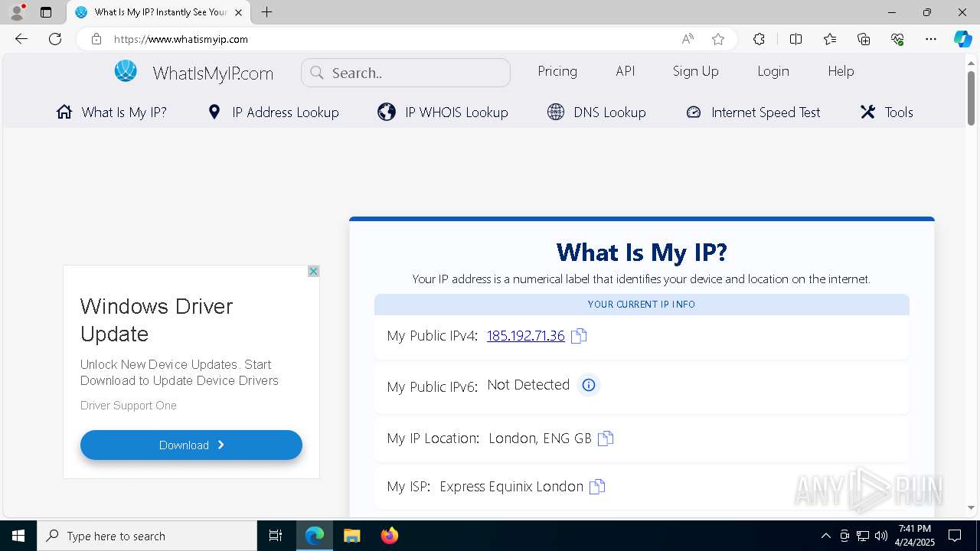Click into the site Search box
This screenshot has height=551, width=980.
click(x=406, y=73)
